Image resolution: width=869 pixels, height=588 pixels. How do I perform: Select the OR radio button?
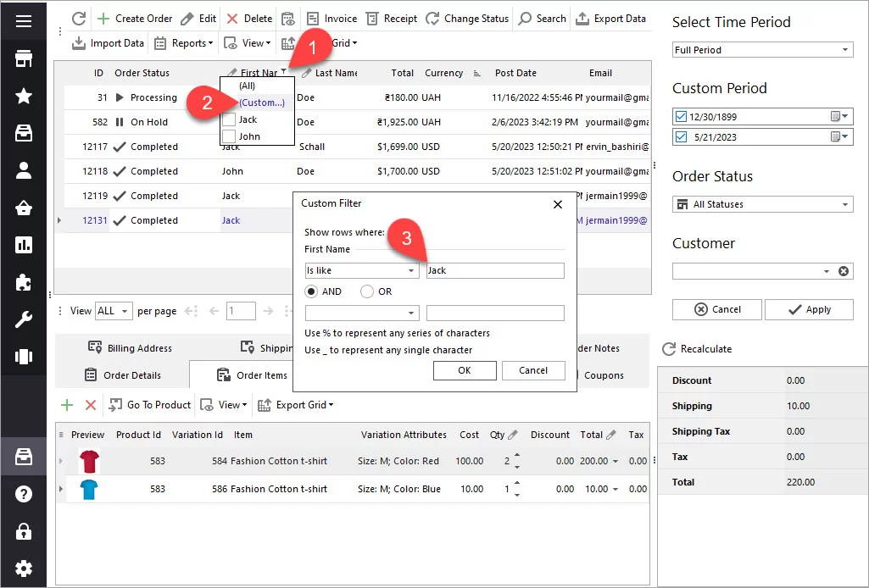(367, 291)
